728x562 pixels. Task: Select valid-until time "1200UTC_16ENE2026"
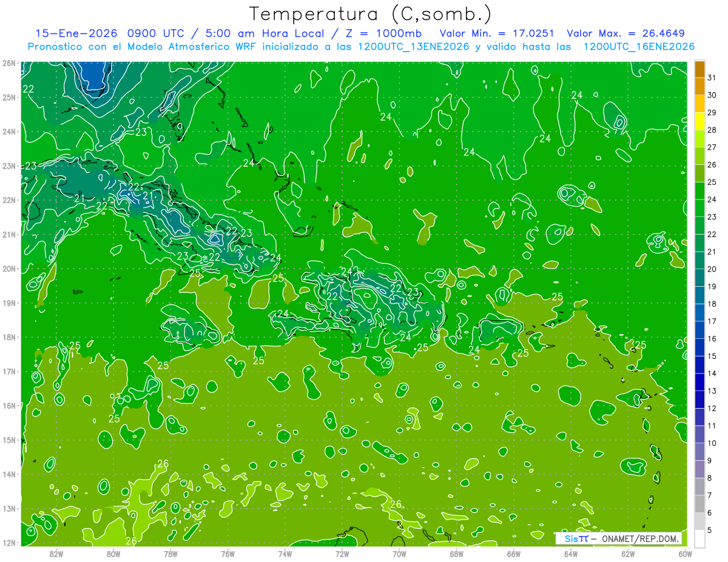tap(639, 47)
